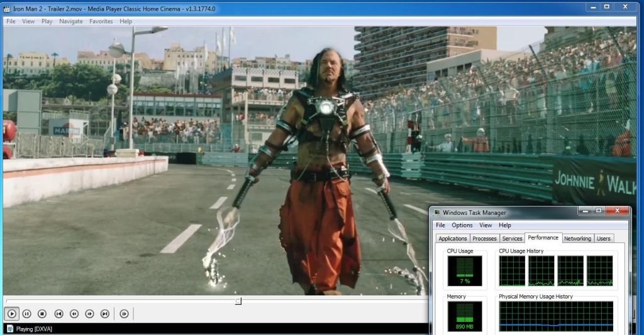Click the Play button in player controls
This screenshot has width=644, height=335.
tap(12, 314)
